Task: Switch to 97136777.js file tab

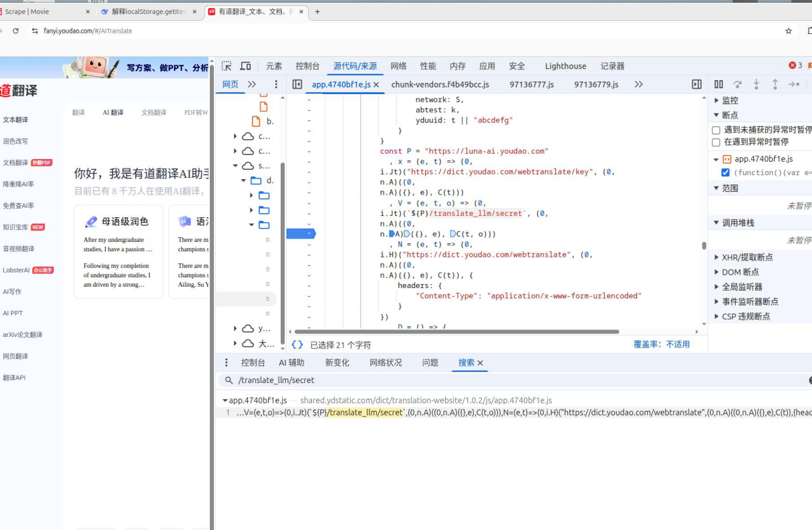Action: [532, 85]
